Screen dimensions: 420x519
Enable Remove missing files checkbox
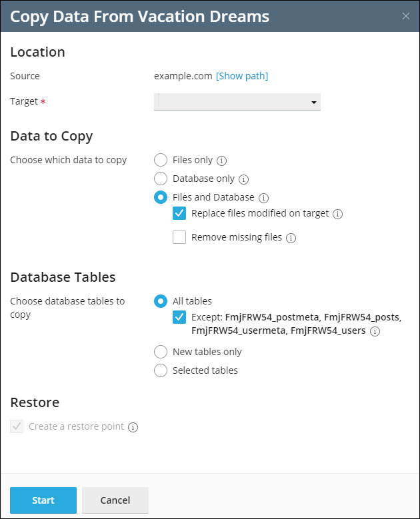point(179,237)
